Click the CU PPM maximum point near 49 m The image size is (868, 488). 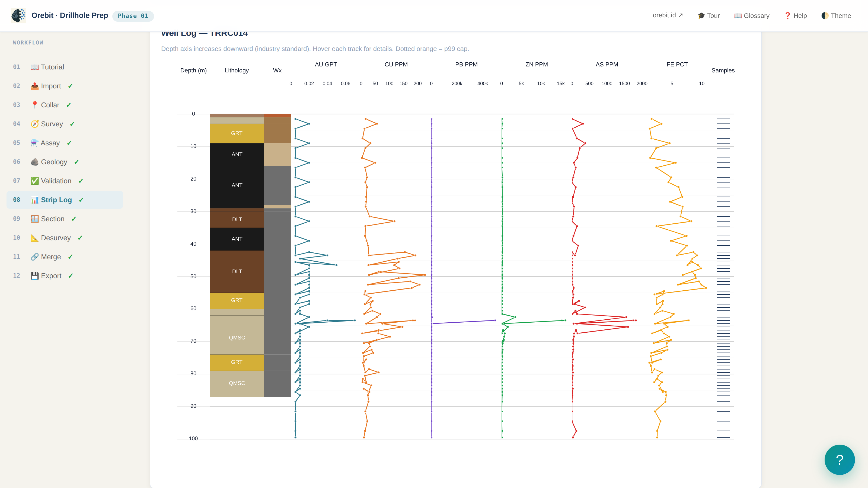[425, 275]
